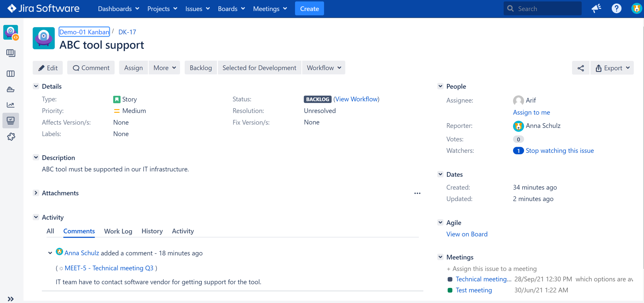Click the user profile avatar in header
Viewport: 644px width, 303px height.
pos(636,8)
